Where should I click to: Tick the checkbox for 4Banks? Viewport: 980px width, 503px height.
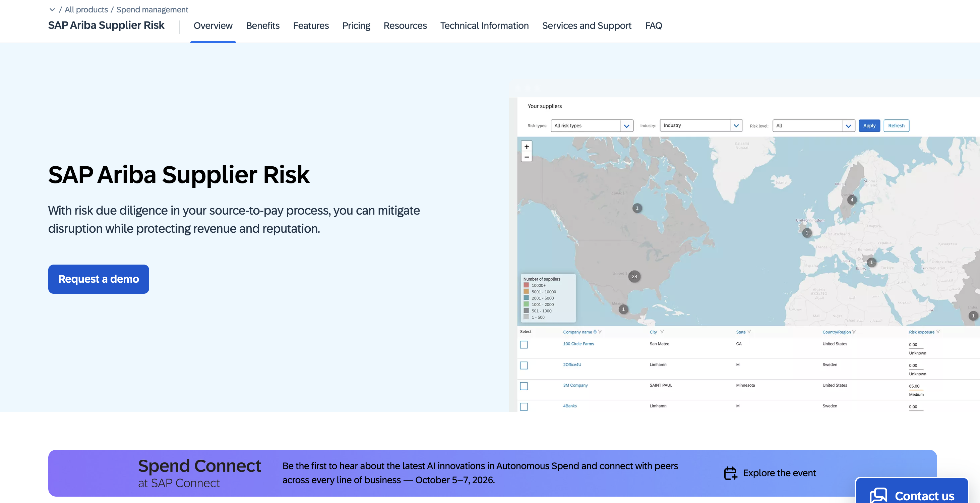point(524,407)
